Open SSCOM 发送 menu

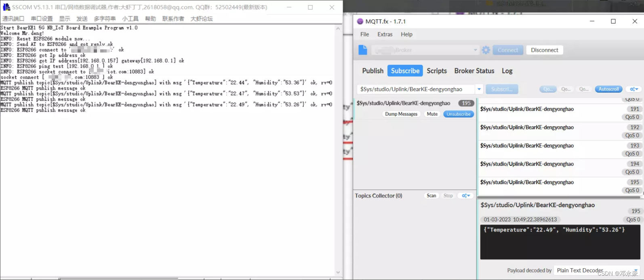point(82,19)
